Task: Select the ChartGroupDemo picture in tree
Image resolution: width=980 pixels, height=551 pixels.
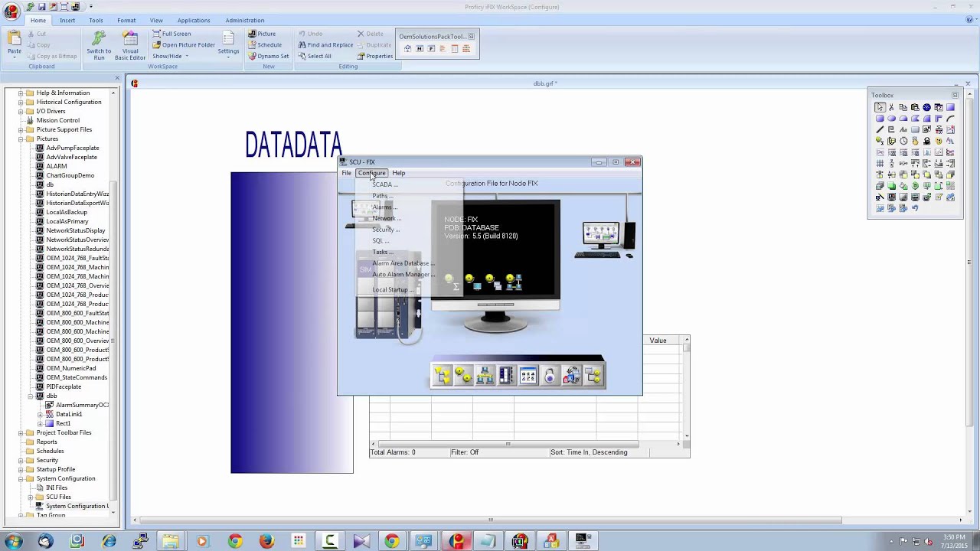Action: [x=70, y=175]
